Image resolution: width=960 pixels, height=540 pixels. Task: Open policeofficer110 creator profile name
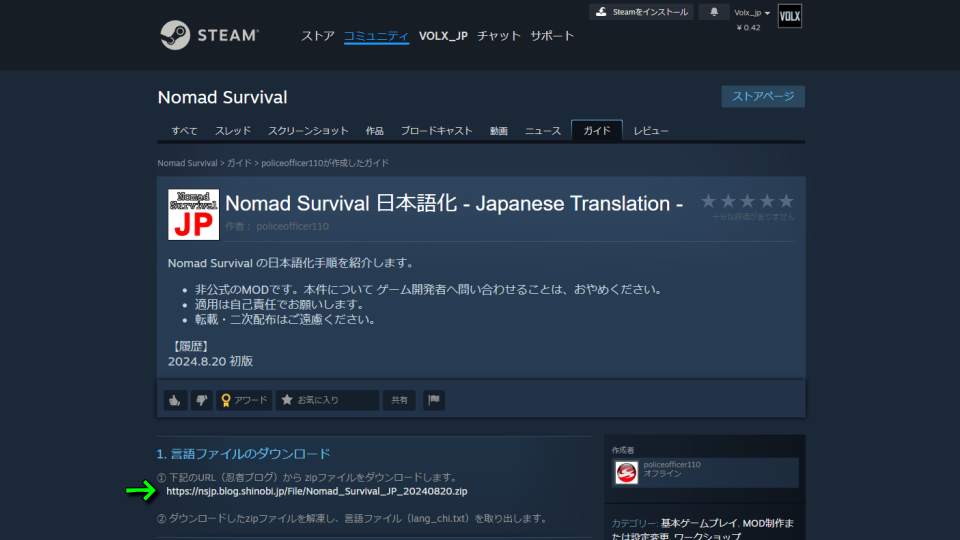(672, 465)
